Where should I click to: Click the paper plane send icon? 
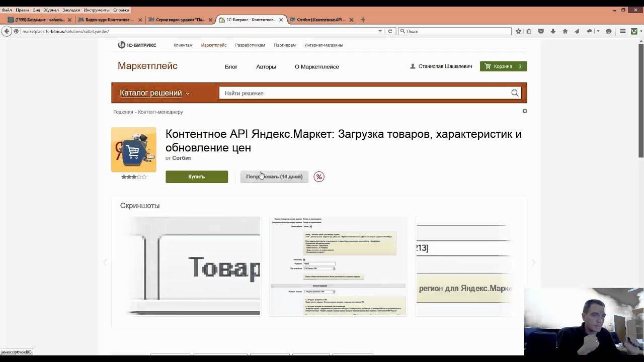[577, 31]
